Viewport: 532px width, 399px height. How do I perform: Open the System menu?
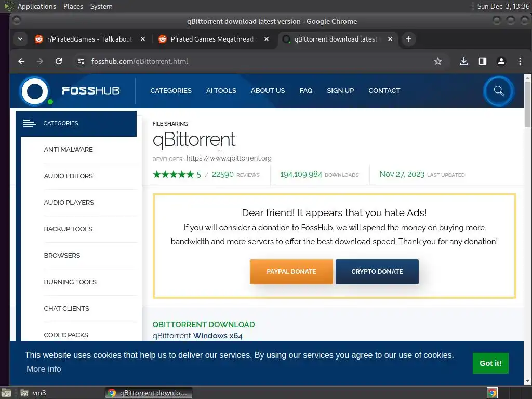(x=101, y=6)
